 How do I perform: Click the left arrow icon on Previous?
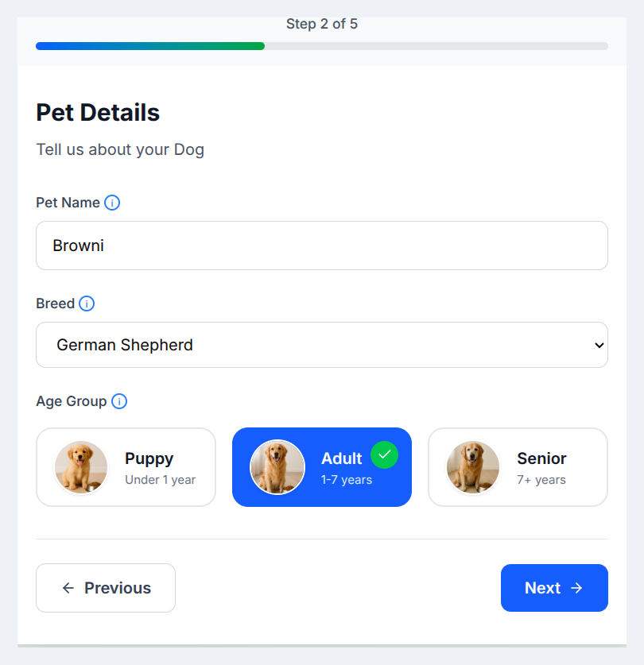point(68,588)
